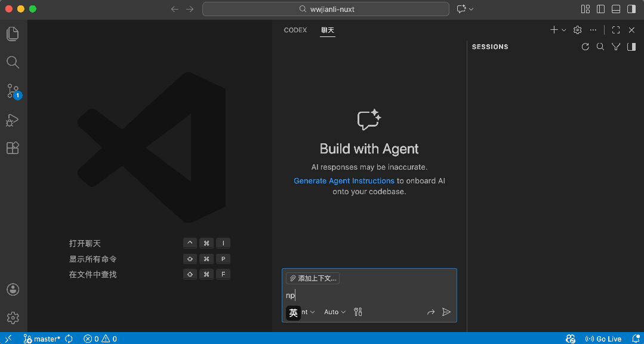Open the Source Control view
Viewport: 644px width, 344px height.
click(13, 91)
